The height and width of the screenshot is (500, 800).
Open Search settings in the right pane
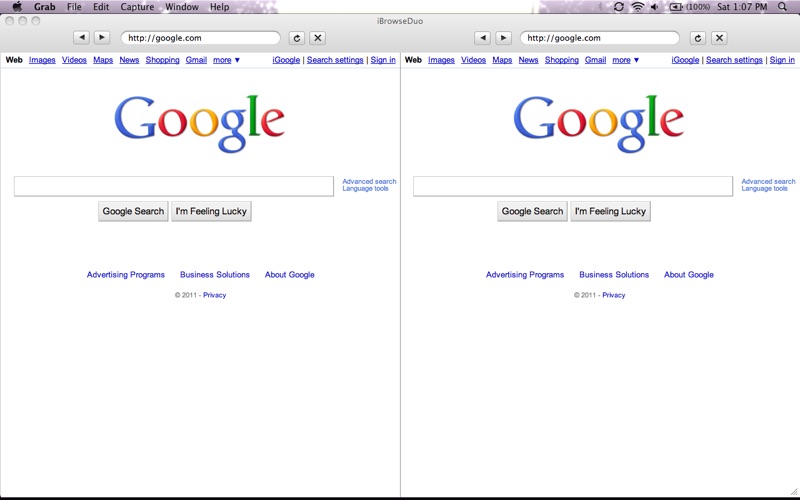(734, 60)
